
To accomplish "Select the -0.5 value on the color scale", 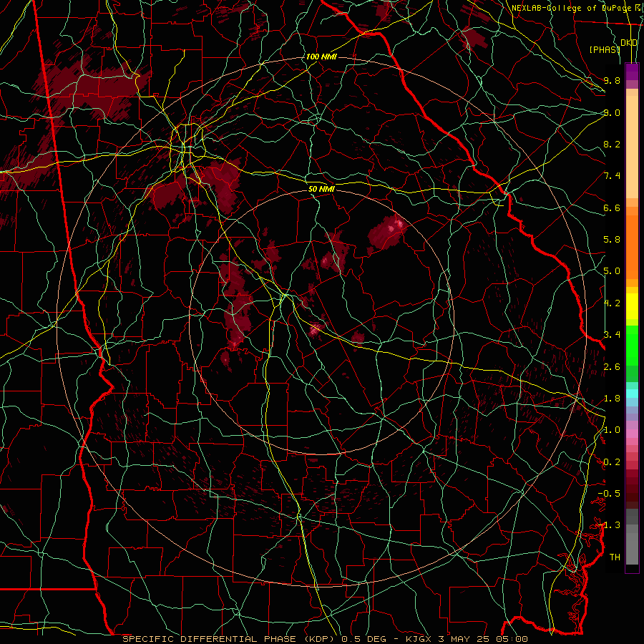I will 609,494.
